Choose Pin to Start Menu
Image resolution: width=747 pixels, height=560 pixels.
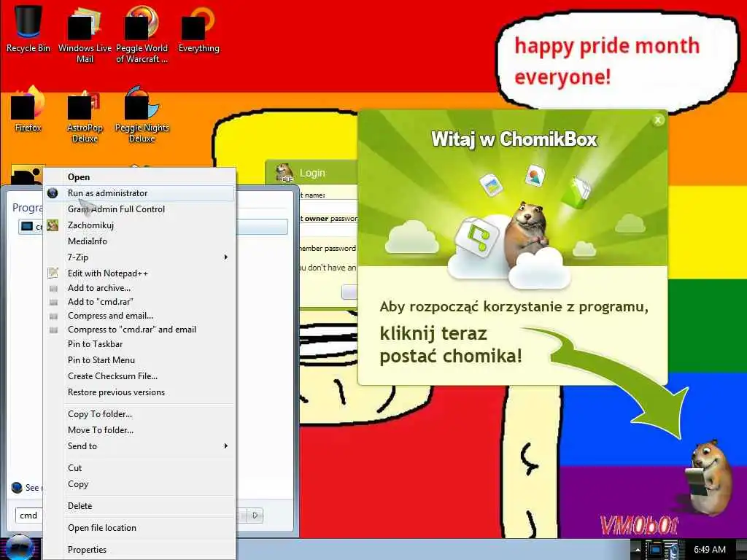139,360
